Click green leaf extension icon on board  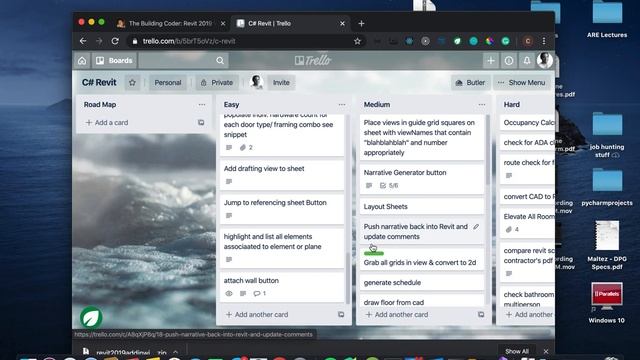(x=91, y=317)
